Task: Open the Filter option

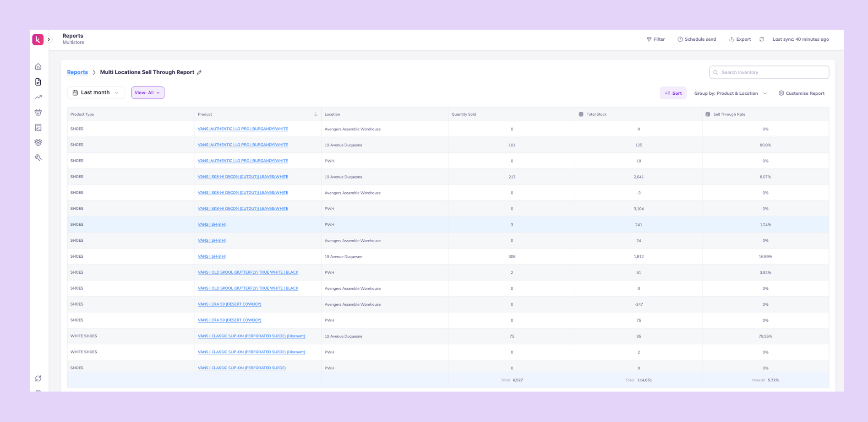Action: (656, 39)
